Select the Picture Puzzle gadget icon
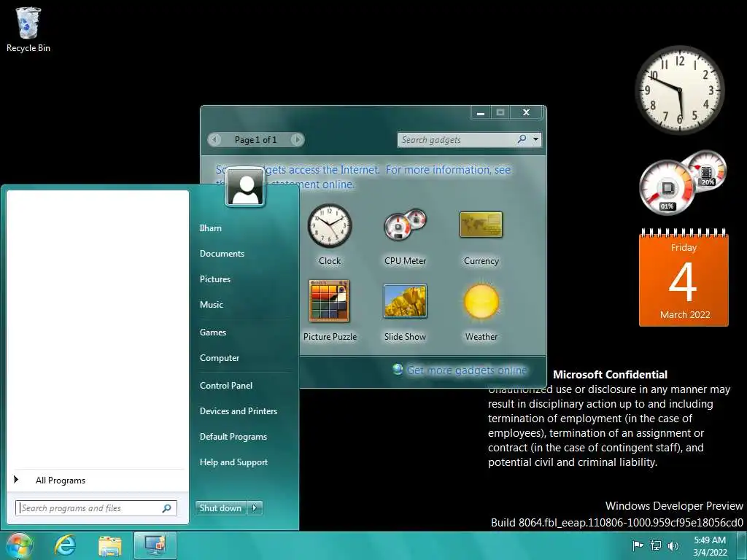The width and height of the screenshot is (747, 560). click(329, 301)
